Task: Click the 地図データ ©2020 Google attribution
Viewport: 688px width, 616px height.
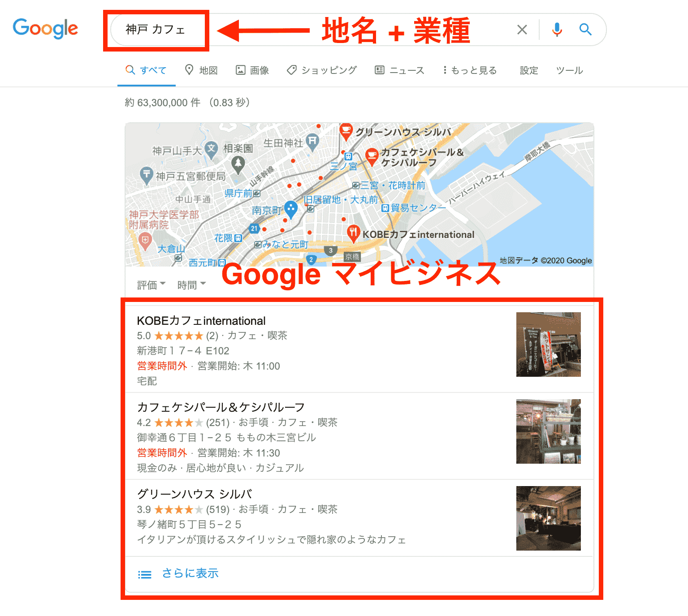Action: coord(546,261)
